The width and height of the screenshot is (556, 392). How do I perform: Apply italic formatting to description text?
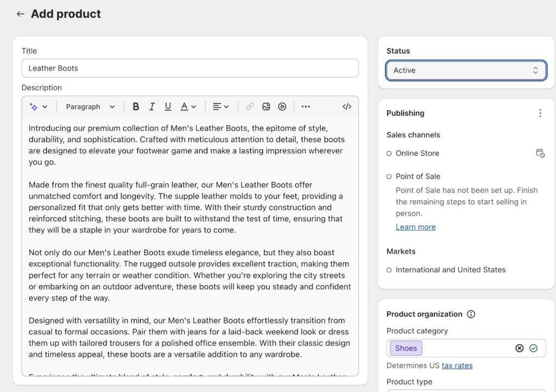click(x=152, y=107)
